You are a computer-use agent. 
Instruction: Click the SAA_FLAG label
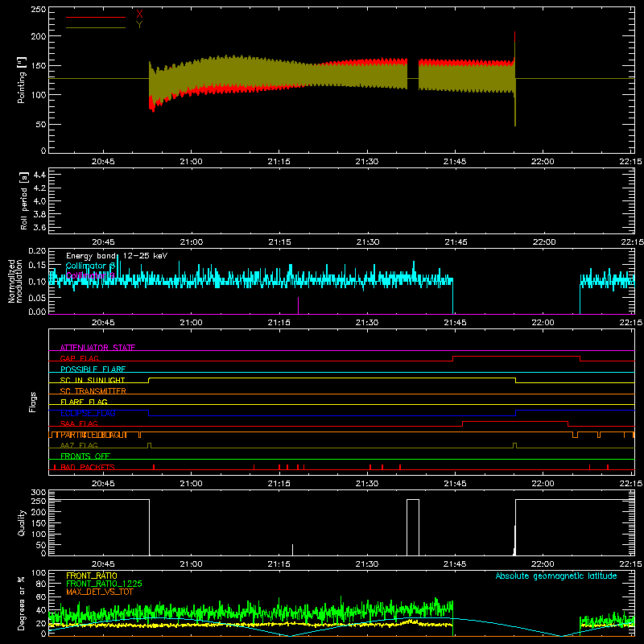(x=79, y=423)
